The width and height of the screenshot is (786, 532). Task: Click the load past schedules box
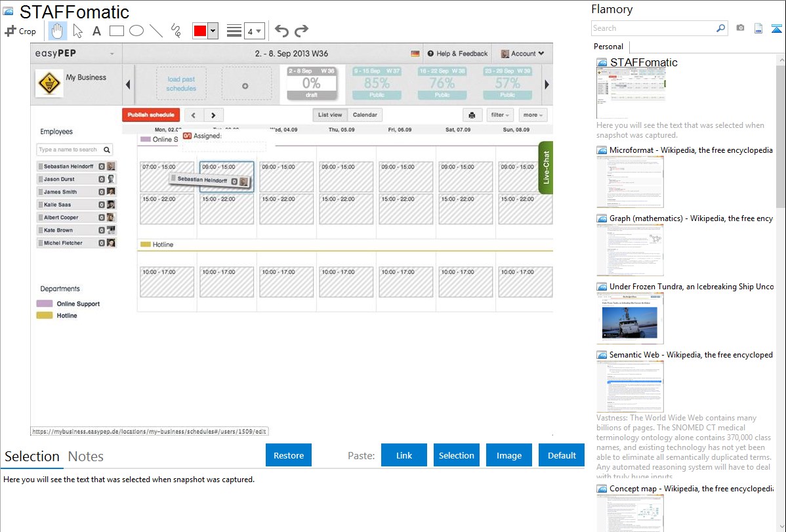181,84
